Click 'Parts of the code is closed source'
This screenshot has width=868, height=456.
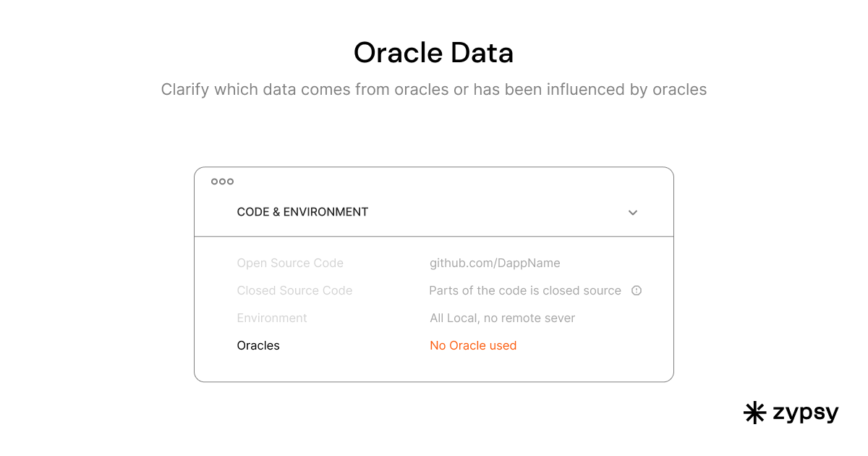525,290
